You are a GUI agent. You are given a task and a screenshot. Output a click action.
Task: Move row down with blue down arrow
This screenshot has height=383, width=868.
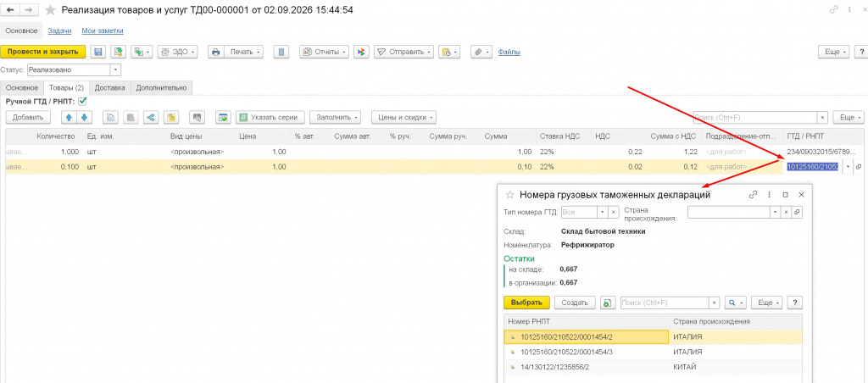(84, 117)
